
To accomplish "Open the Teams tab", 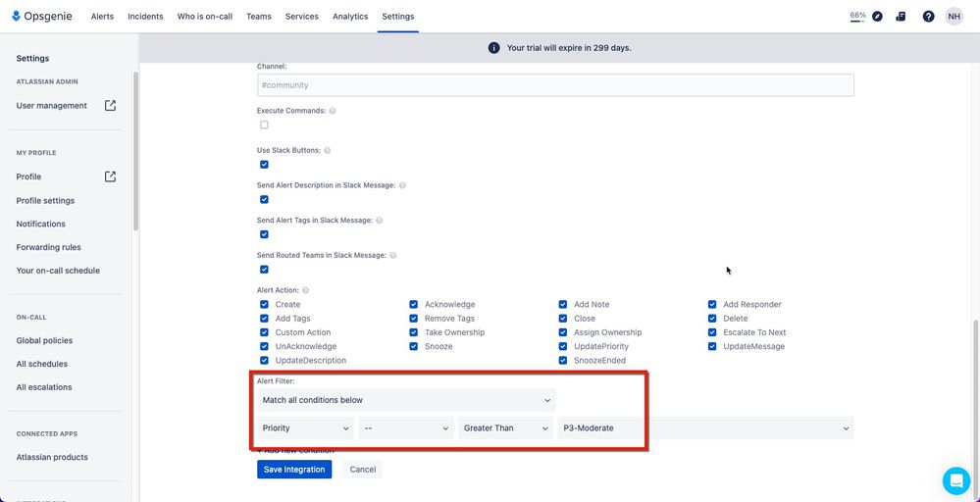I will point(259,17).
